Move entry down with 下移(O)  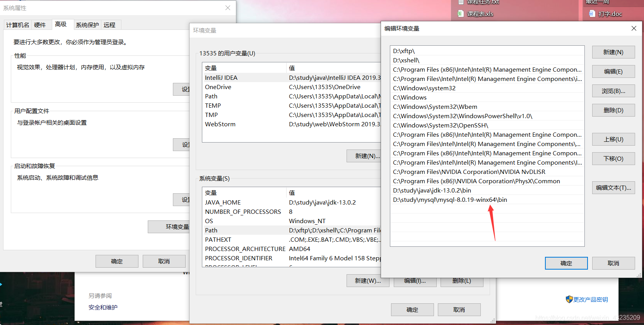613,159
